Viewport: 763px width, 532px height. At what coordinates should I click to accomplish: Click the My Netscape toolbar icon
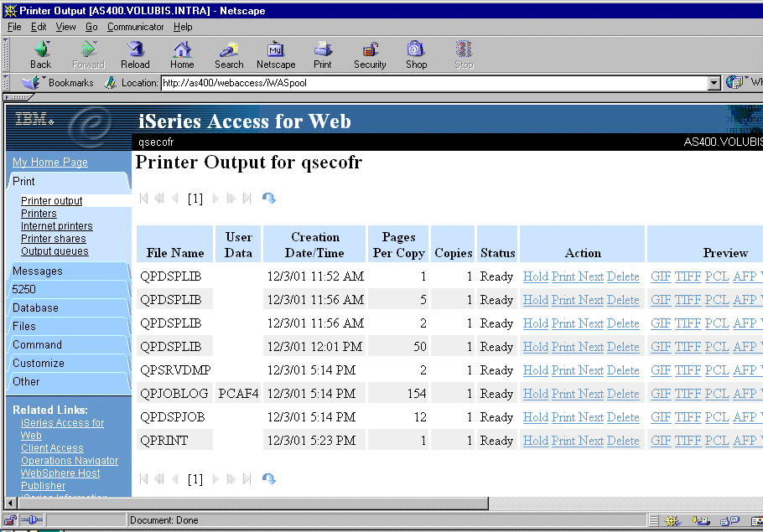(276, 54)
